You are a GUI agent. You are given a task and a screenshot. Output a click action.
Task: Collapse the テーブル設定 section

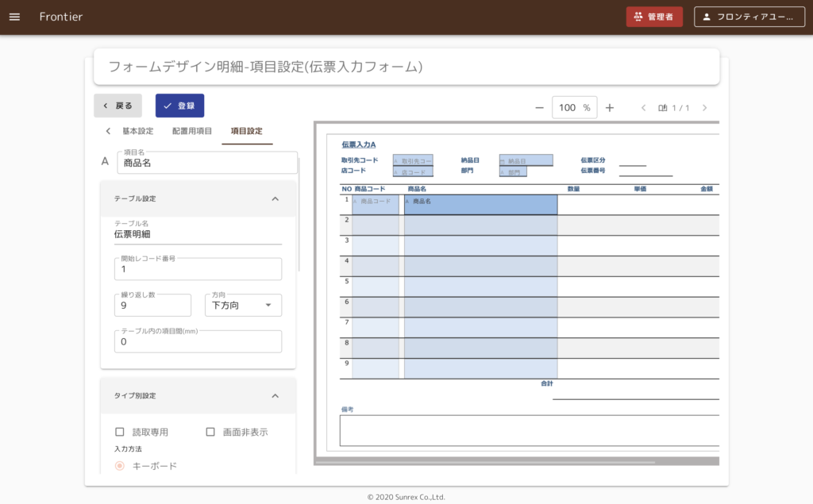pyautogui.click(x=275, y=198)
